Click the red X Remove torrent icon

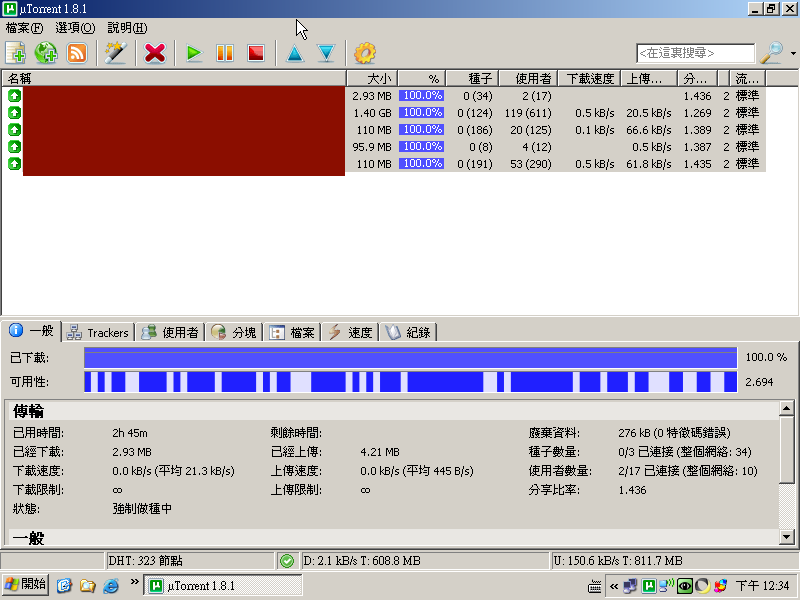click(155, 53)
